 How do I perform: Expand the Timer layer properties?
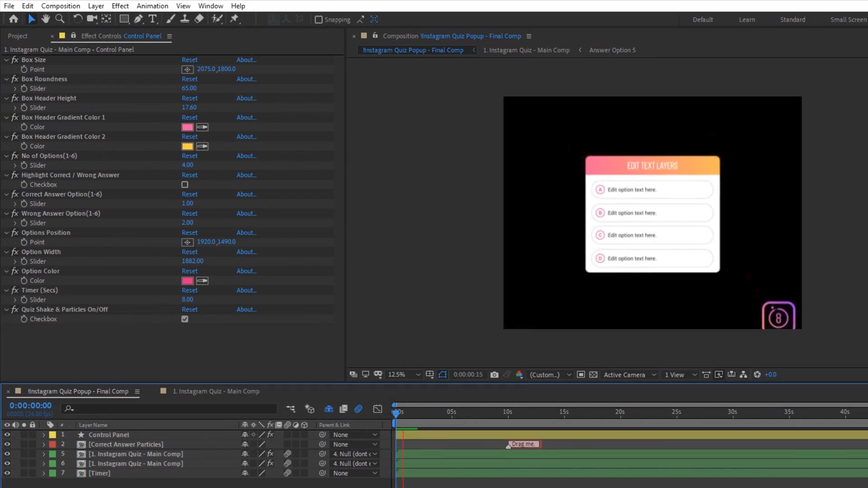tap(43, 473)
